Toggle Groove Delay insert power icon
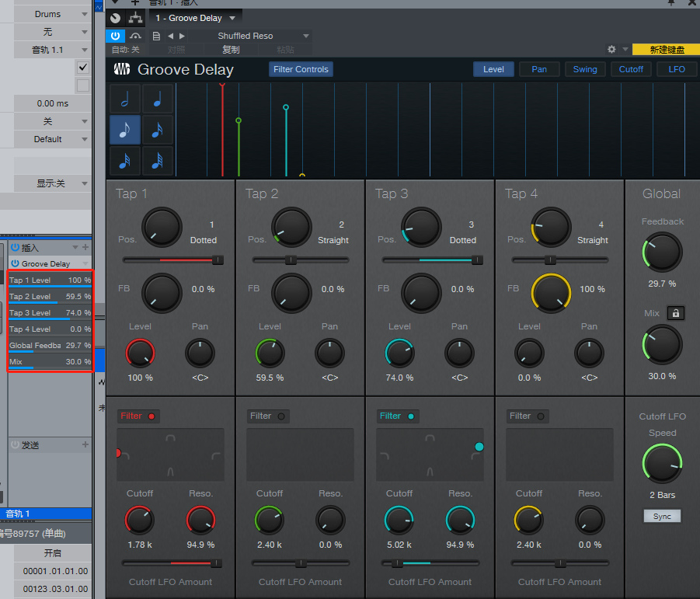700x599 pixels. tap(16, 263)
